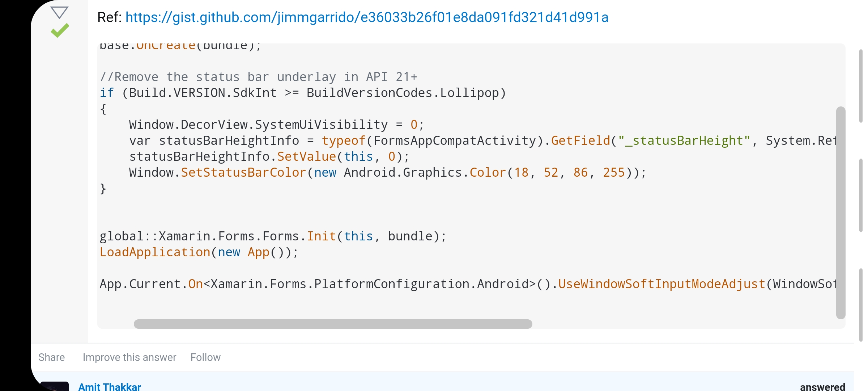Click the answered timestamp label
The height and width of the screenshot is (391, 868).
point(822,386)
